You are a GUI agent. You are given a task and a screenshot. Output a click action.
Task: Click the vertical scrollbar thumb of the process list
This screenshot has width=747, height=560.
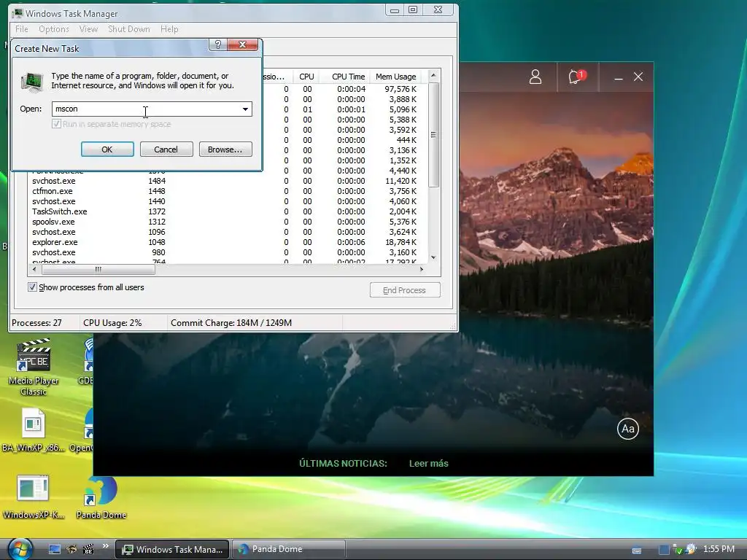[433, 134]
